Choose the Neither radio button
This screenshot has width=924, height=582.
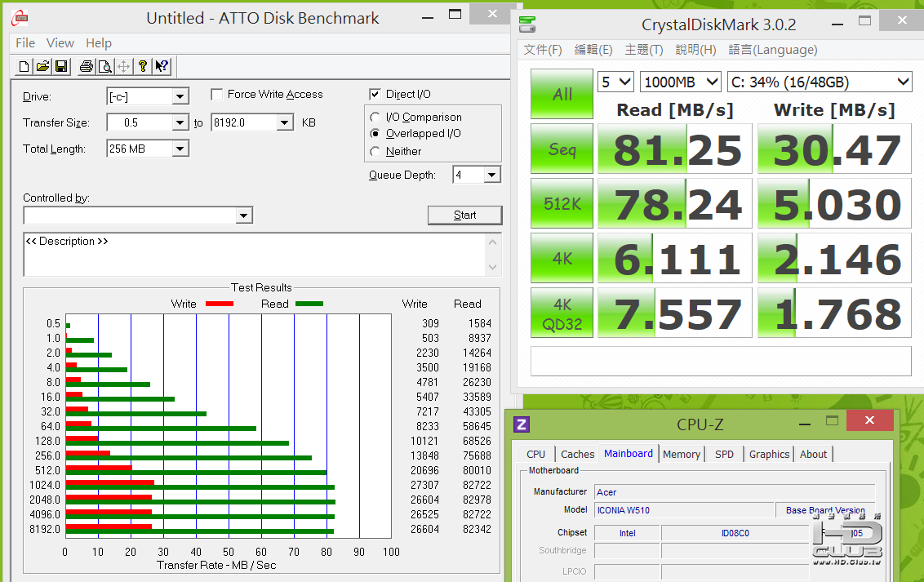375,151
